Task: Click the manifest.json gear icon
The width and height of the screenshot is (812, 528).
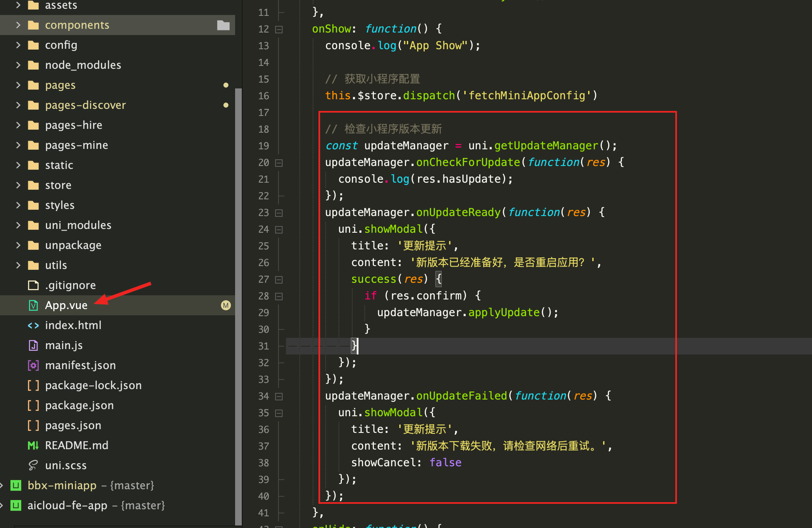Action: pos(33,365)
